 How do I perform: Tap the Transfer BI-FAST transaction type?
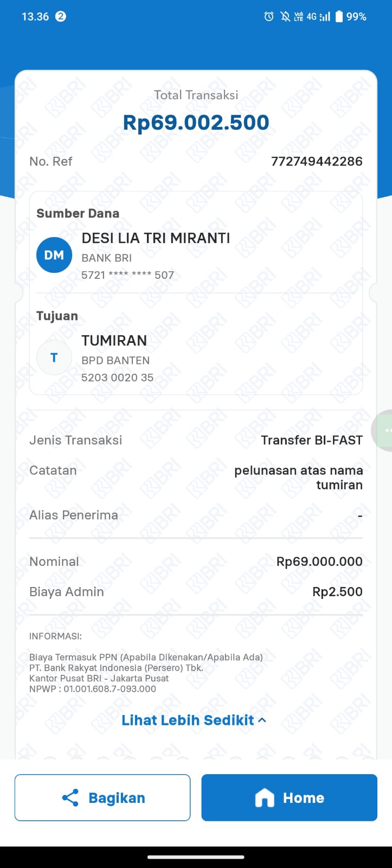(x=312, y=440)
